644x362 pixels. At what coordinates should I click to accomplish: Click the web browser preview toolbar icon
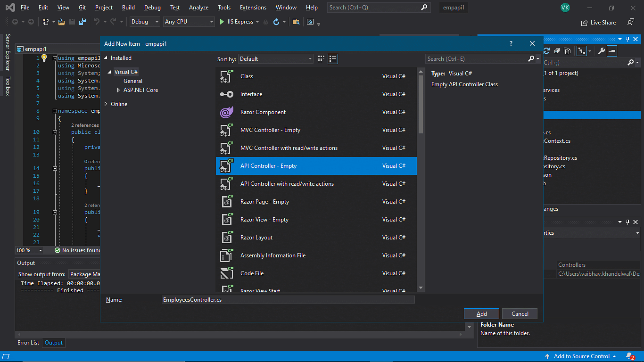[x=310, y=22]
